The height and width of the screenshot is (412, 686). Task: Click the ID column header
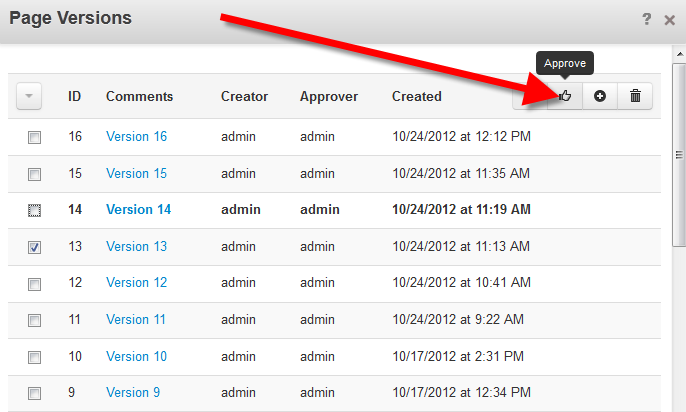75,97
